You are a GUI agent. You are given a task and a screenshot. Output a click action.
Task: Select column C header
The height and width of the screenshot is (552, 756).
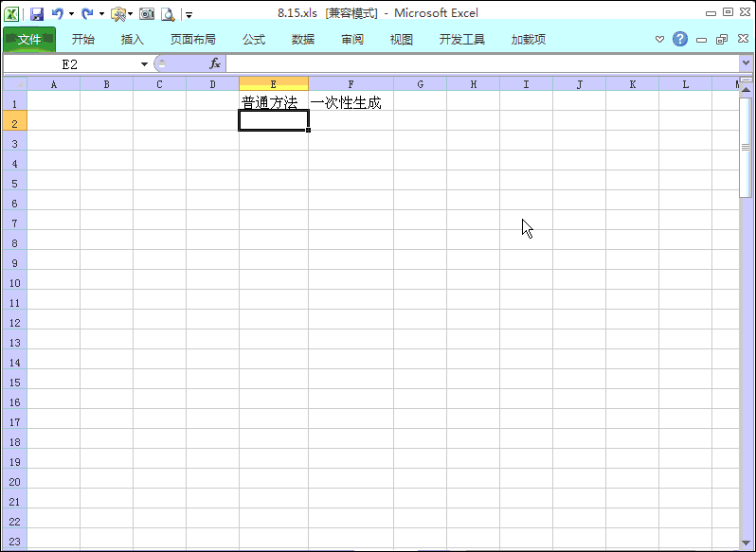tap(159, 84)
